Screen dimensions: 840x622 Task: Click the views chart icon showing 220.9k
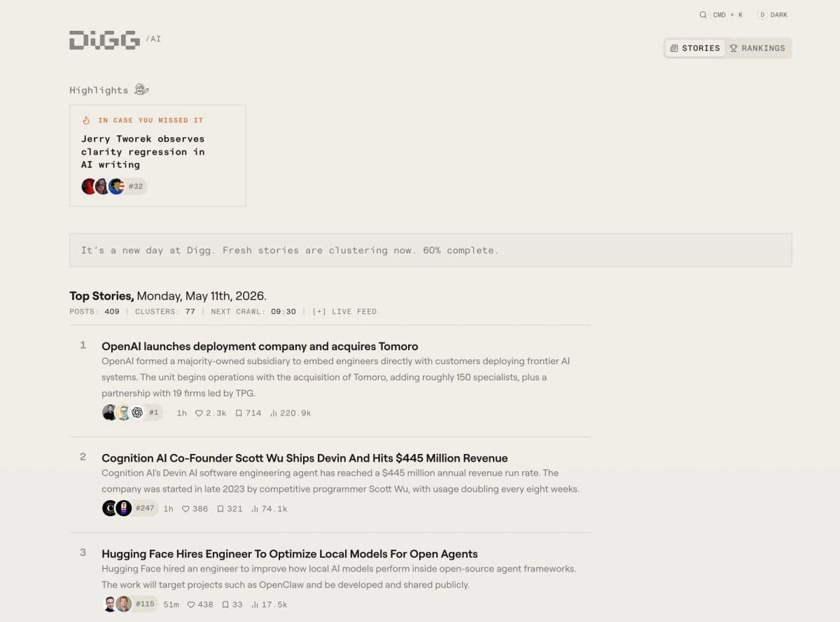click(x=274, y=413)
